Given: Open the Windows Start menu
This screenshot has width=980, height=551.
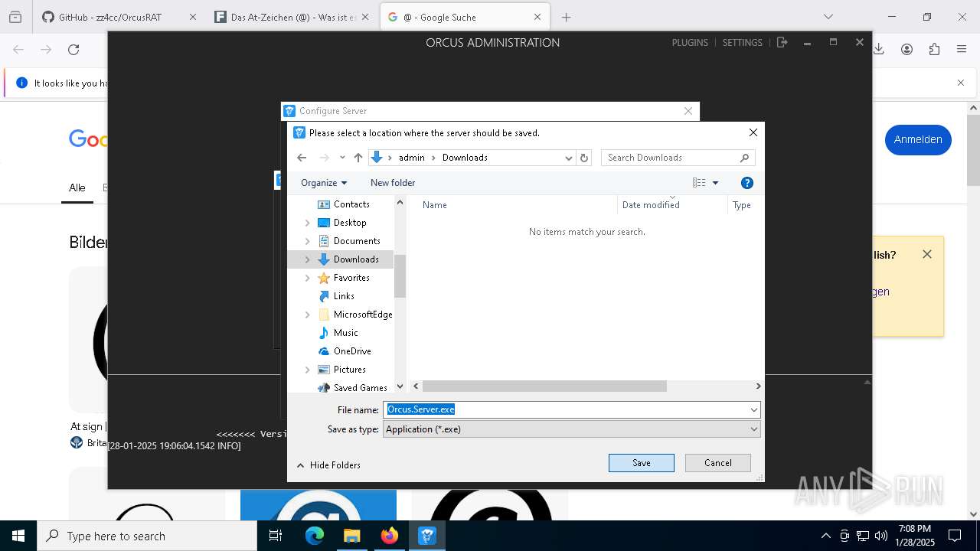Looking at the screenshot, I should (18, 536).
